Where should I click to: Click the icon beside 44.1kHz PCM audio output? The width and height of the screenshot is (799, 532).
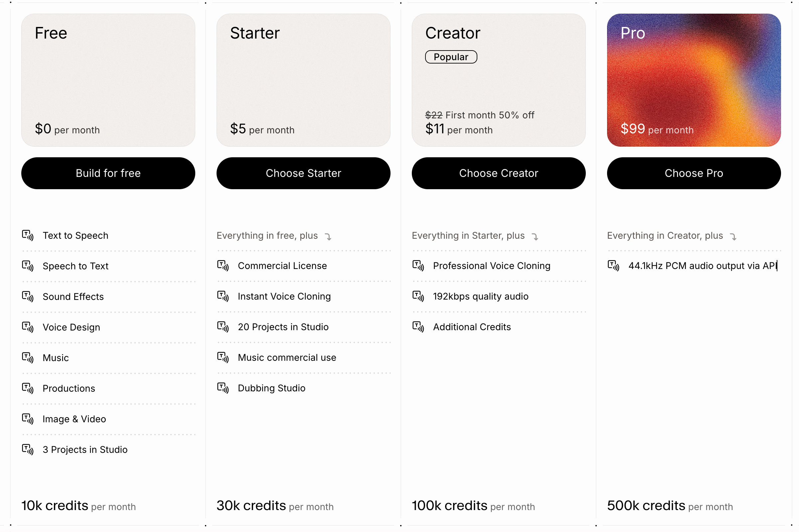613,265
